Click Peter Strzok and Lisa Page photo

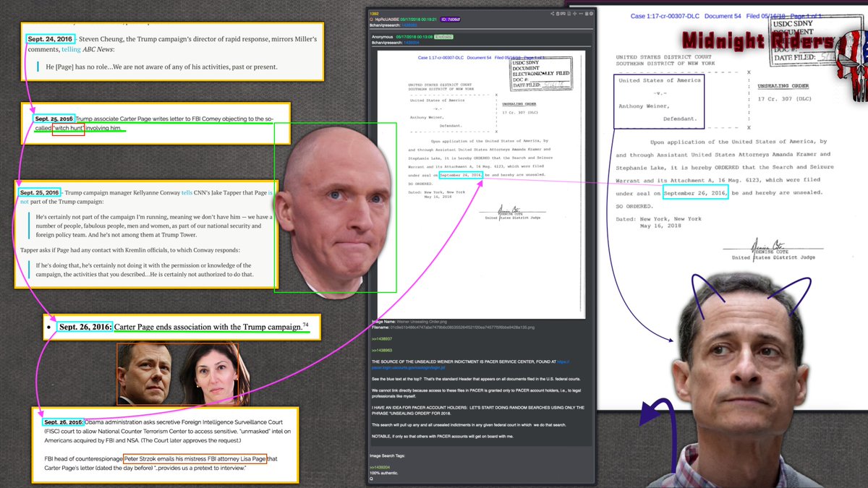click(177, 374)
